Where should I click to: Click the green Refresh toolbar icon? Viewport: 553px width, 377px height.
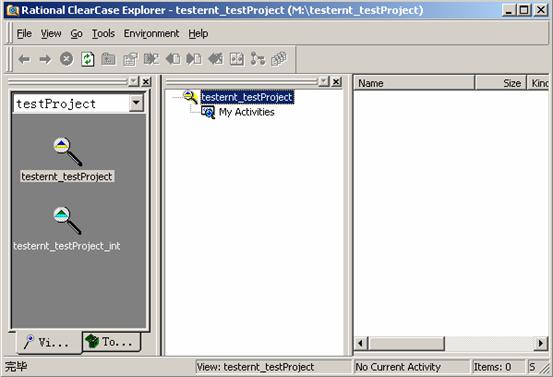click(87, 59)
